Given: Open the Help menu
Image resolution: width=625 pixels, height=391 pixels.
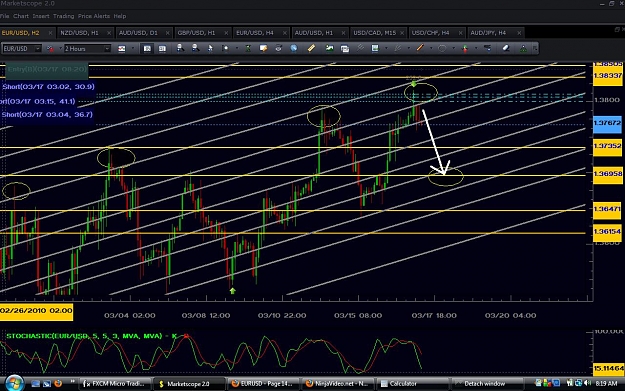Looking at the screenshot, I should point(120,16).
